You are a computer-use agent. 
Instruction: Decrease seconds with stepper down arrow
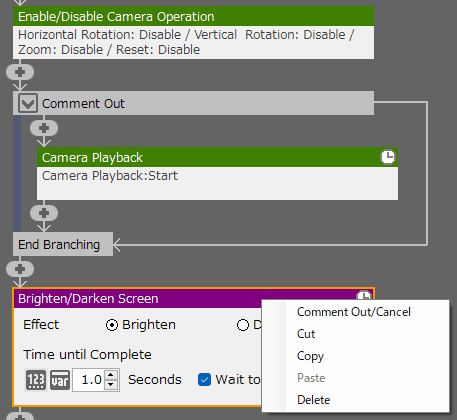111,385
